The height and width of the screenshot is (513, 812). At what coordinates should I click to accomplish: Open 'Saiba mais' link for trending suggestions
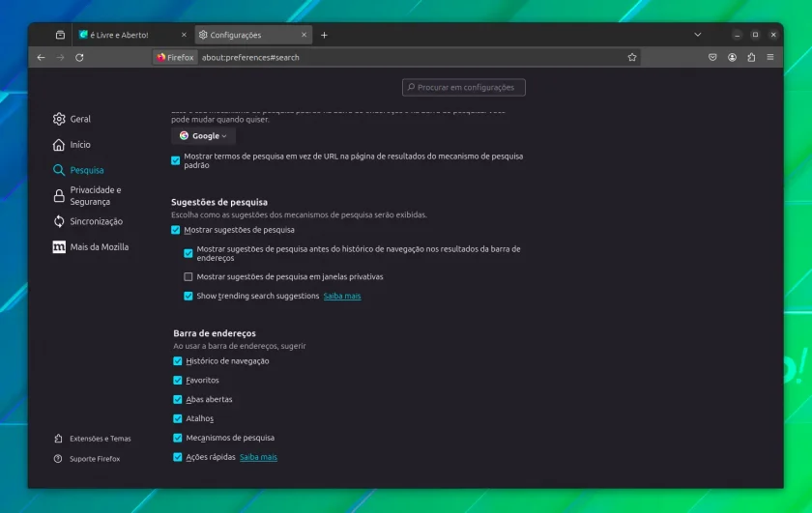click(x=342, y=296)
